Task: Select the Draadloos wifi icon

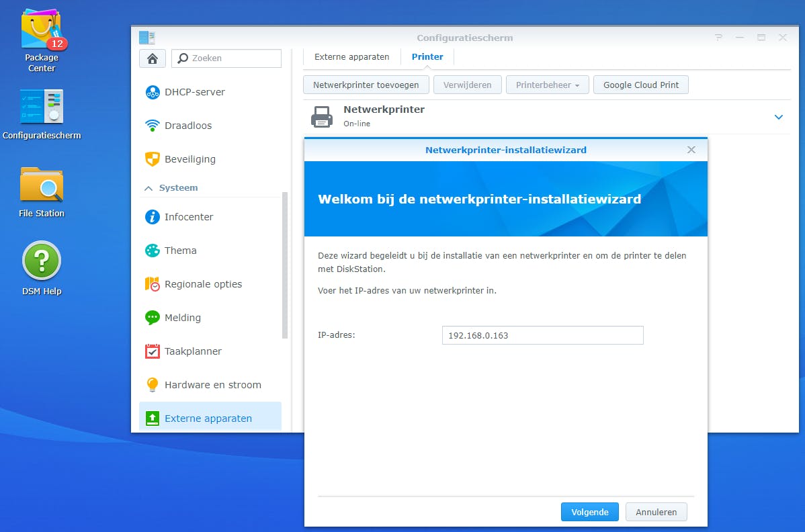Action: pos(153,126)
